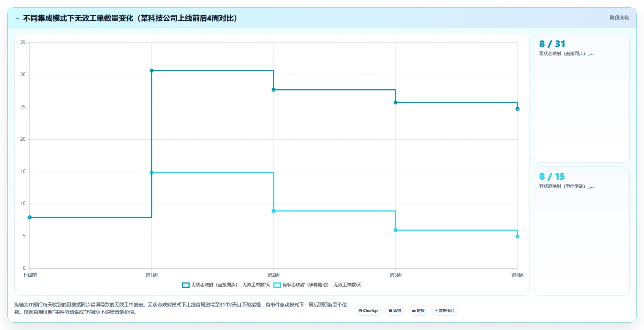The width and height of the screenshot is (644, 330).
Task: Click the 8 / 15 card value
Action: click(x=552, y=177)
